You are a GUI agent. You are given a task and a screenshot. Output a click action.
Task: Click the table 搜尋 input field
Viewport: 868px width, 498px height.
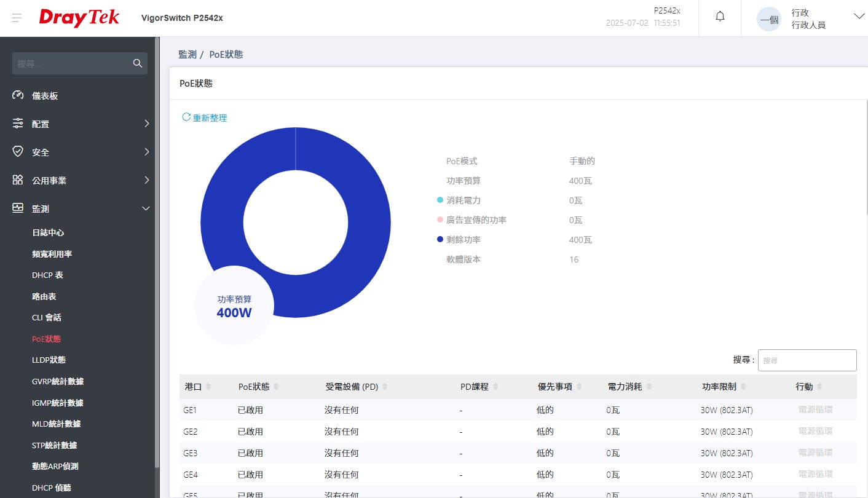pyautogui.click(x=807, y=360)
